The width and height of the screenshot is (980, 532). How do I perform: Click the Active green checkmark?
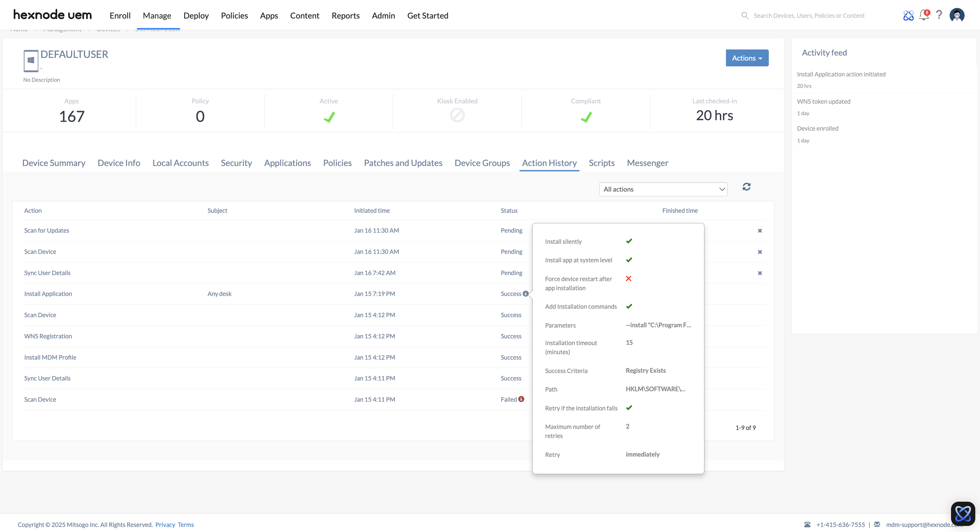tap(329, 117)
